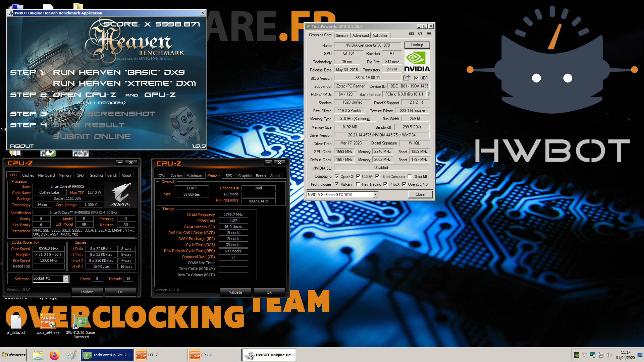Click the jet plane tray icon

(585, 355)
